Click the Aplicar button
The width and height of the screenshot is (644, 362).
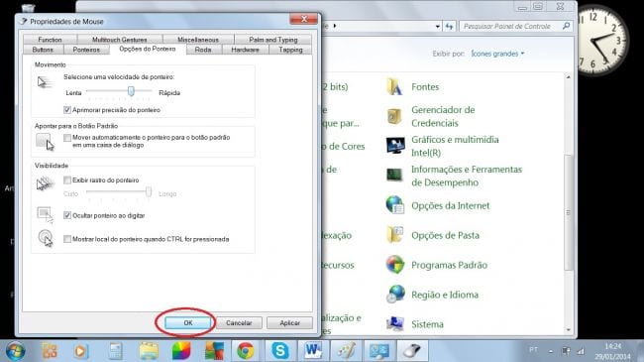pos(289,323)
